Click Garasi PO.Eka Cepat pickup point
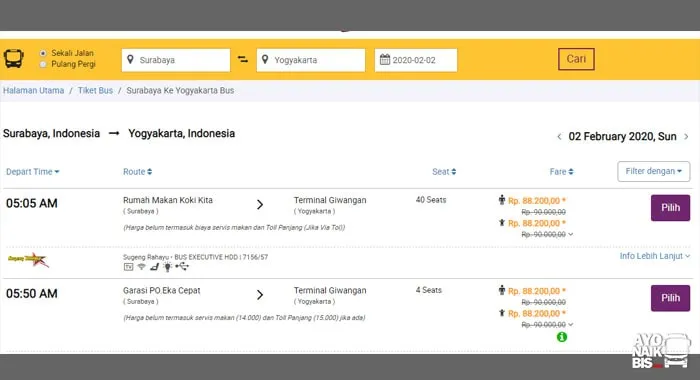 162,291
